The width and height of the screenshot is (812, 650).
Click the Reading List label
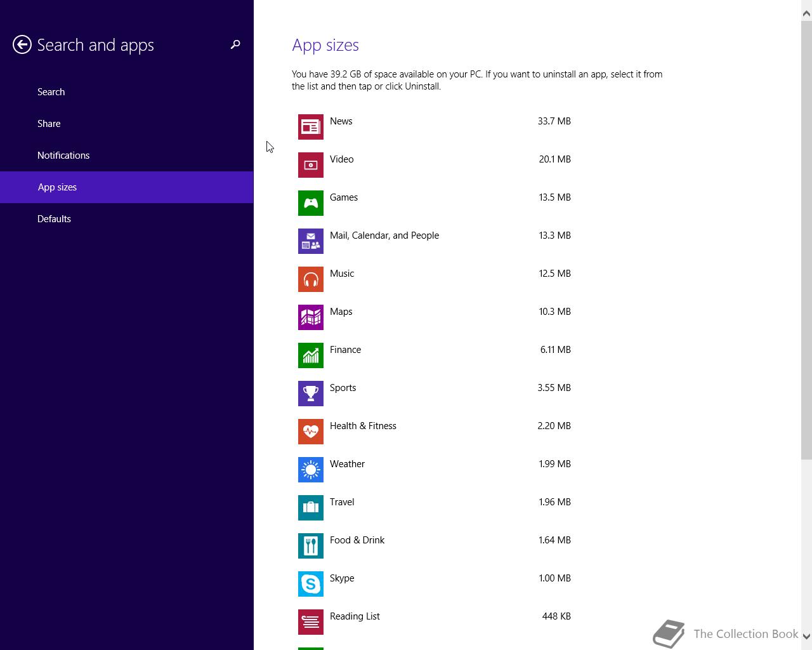click(x=355, y=616)
